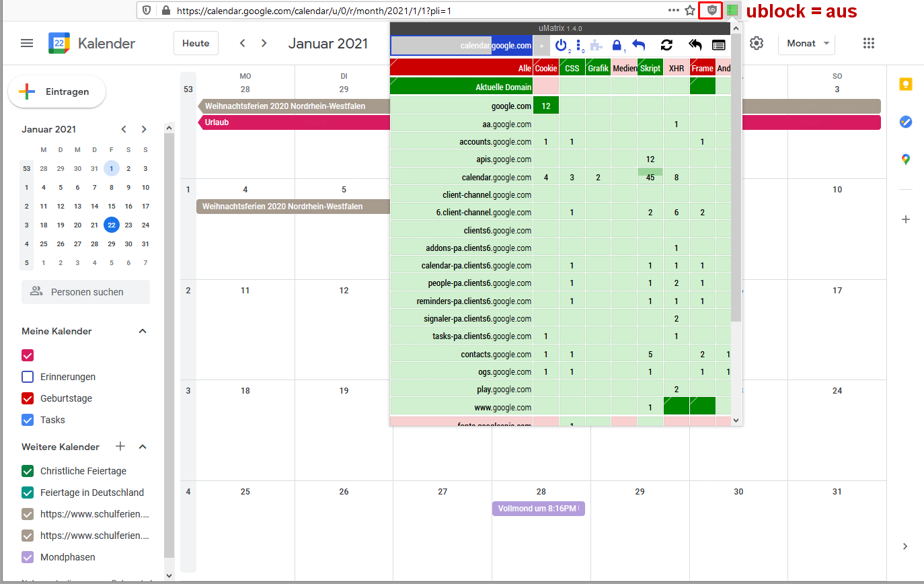Bookmark this page with the star

(x=690, y=10)
